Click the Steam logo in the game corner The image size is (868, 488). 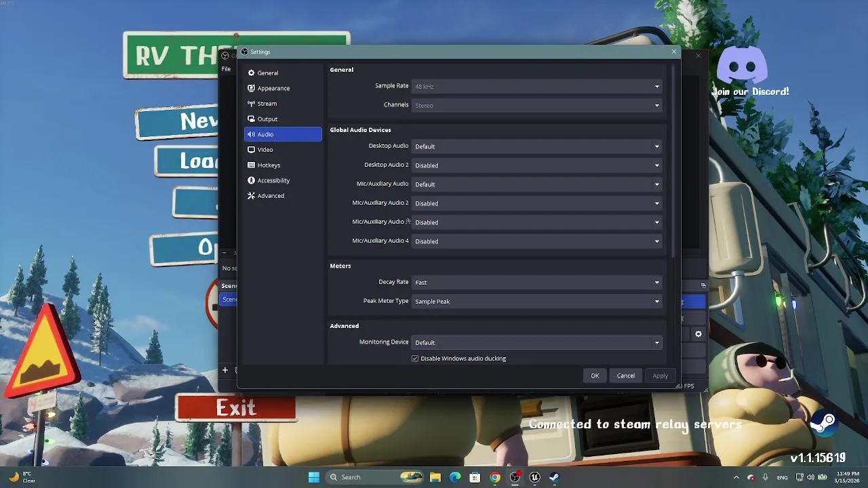tap(823, 424)
